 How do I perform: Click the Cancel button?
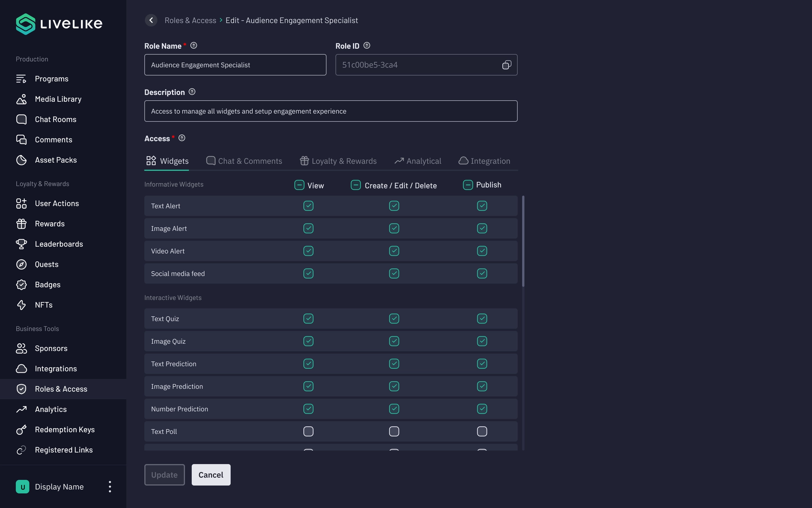[x=211, y=475]
